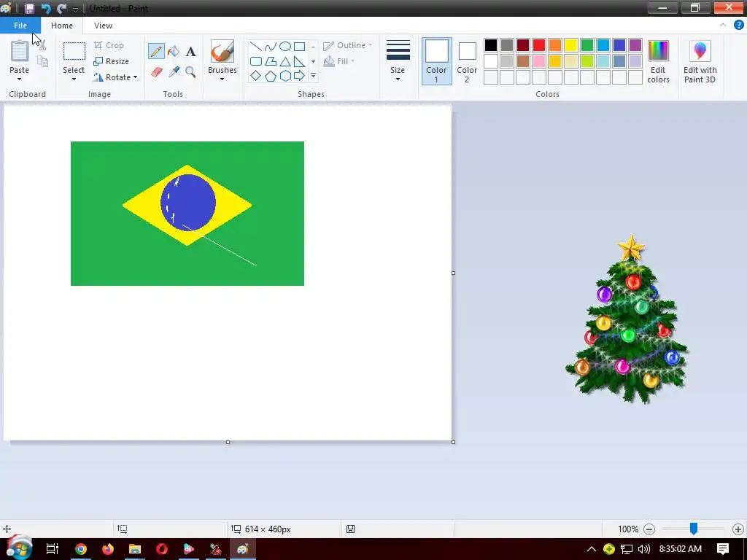
Task: Select the Eraser tool
Action: pyautogui.click(x=157, y=72)
